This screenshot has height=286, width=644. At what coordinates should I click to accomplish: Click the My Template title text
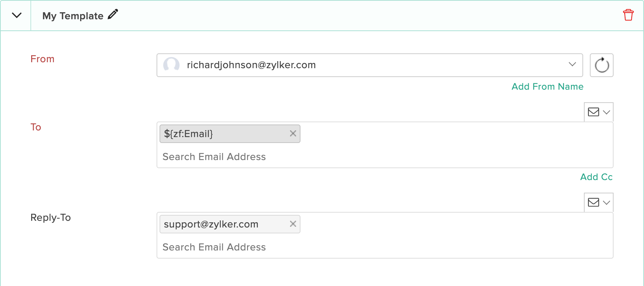(x=73, y=16)
